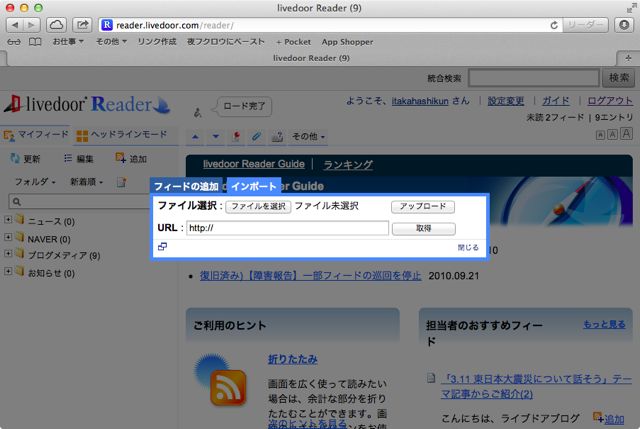Viewport: 640px width, 429px height.
Task: Select the medium font size icon
Action: [x=613, y=134]
